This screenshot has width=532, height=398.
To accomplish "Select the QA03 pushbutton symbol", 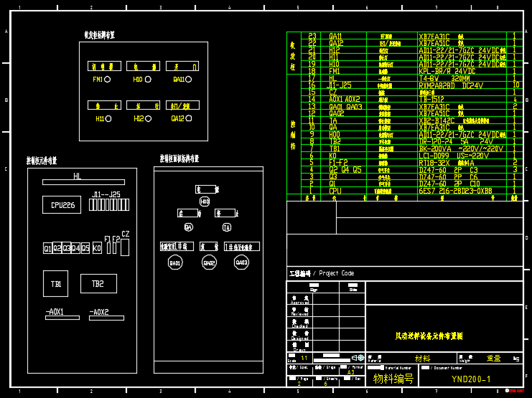I will click(242, 262).
